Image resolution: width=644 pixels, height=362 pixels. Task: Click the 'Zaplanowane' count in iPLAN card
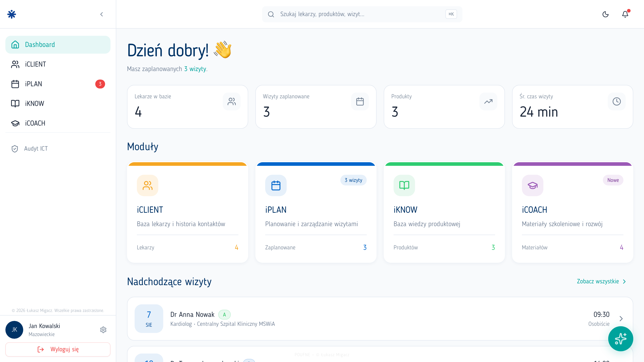pos(365,247)
